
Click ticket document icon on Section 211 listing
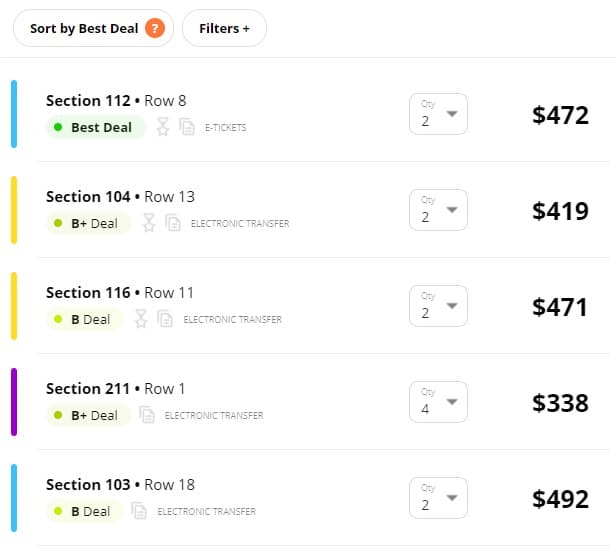tap(147, 415)
